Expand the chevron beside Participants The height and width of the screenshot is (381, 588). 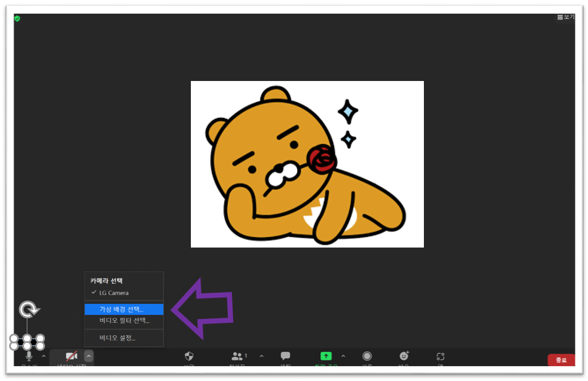click(x=262, y=356)
